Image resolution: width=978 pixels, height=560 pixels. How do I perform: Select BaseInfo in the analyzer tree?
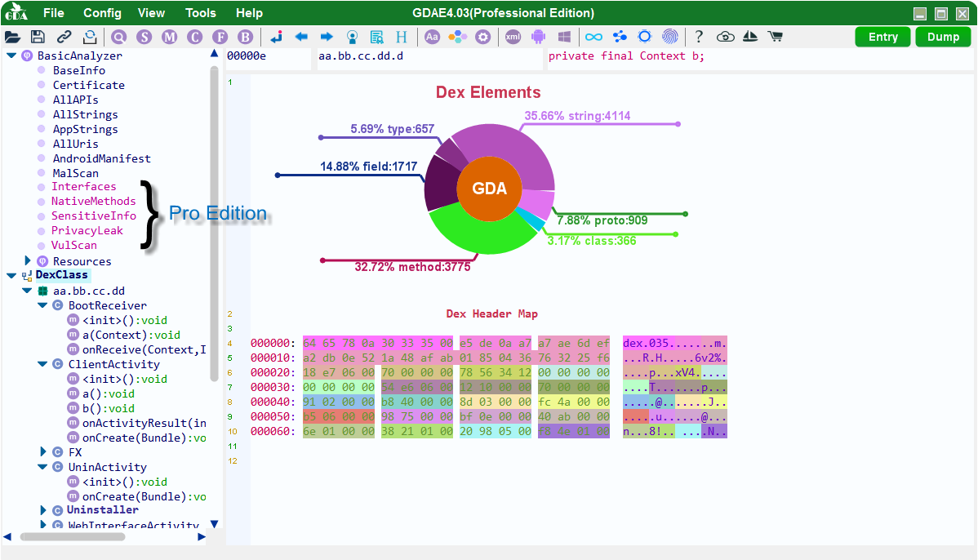tap(79, 70)
